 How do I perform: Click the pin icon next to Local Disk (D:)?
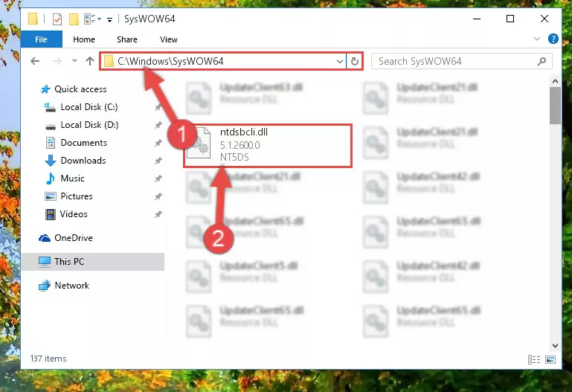[158, 125]
